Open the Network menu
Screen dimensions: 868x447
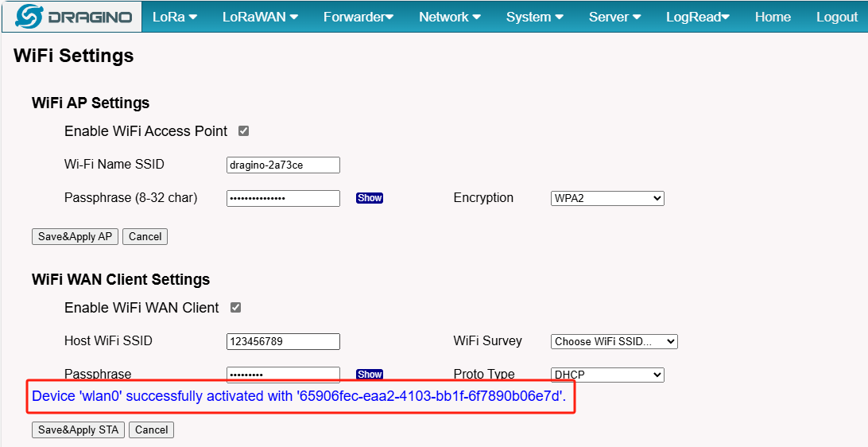pos(450,17)
